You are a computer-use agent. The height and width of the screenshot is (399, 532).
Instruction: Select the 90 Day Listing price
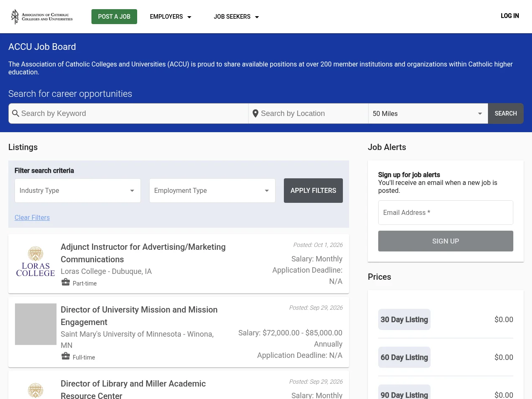click(x=404, y=392)
